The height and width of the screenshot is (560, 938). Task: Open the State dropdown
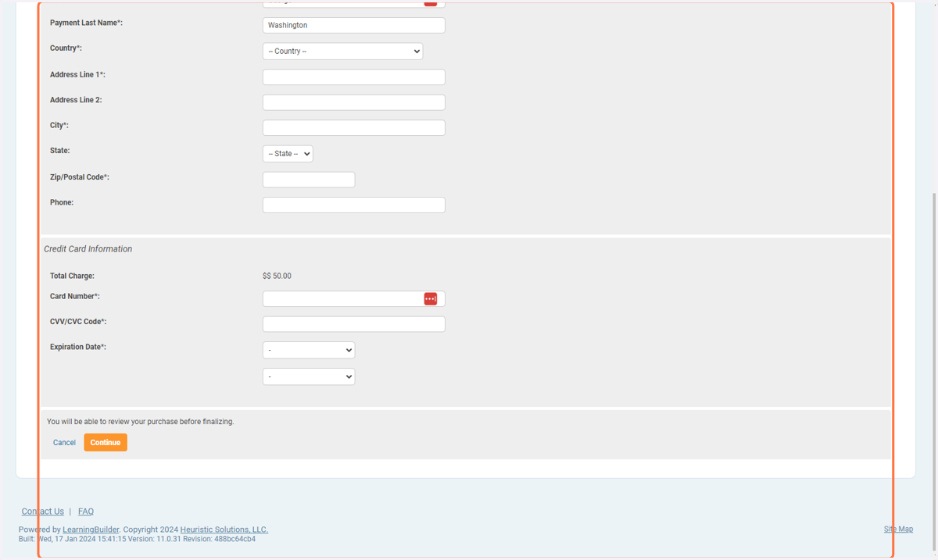click(x=288, y=154)
